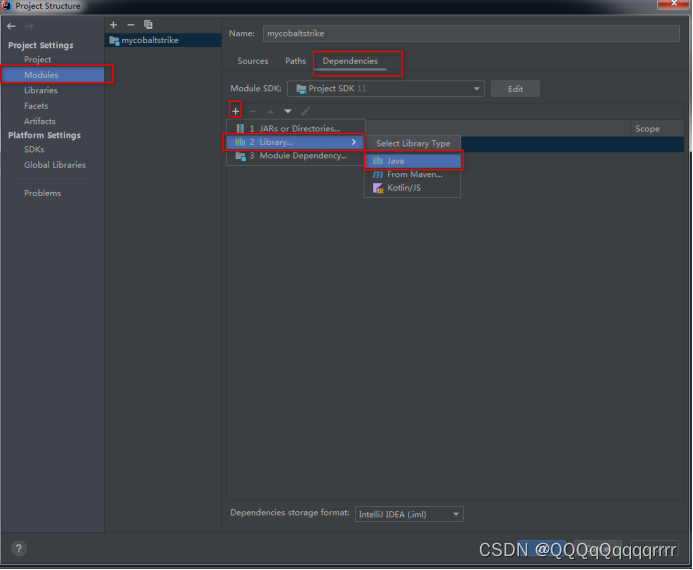Viewport: 693px width, 570px height.
Task: Click the forward navigation arrow
Action: tap(29, 27)
